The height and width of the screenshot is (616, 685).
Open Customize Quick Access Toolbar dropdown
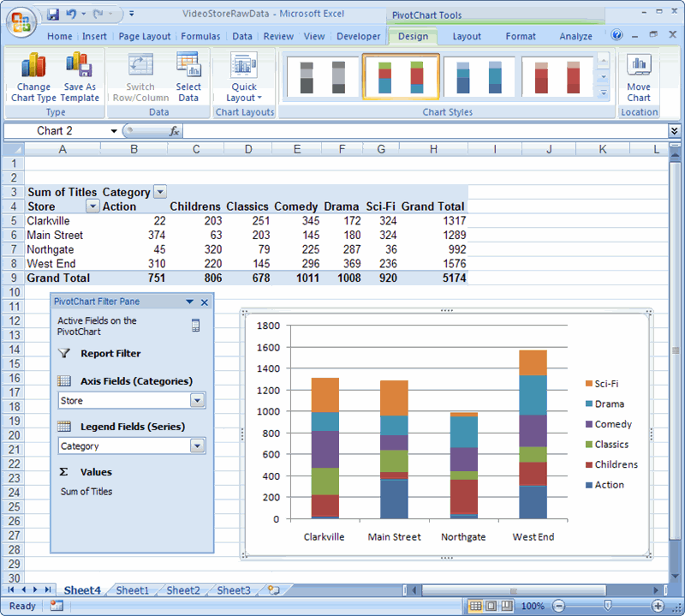point(132,14)
